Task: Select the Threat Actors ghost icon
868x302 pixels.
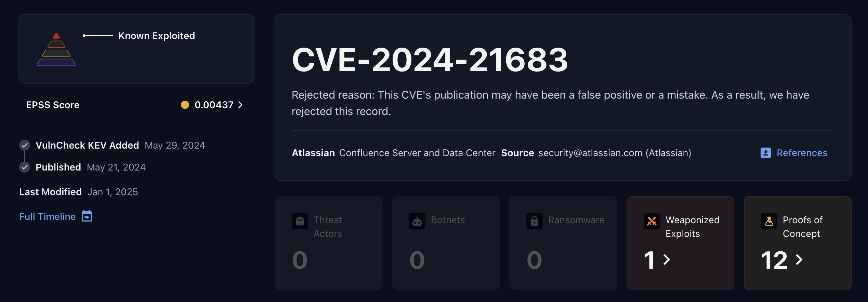Action: 299,221
